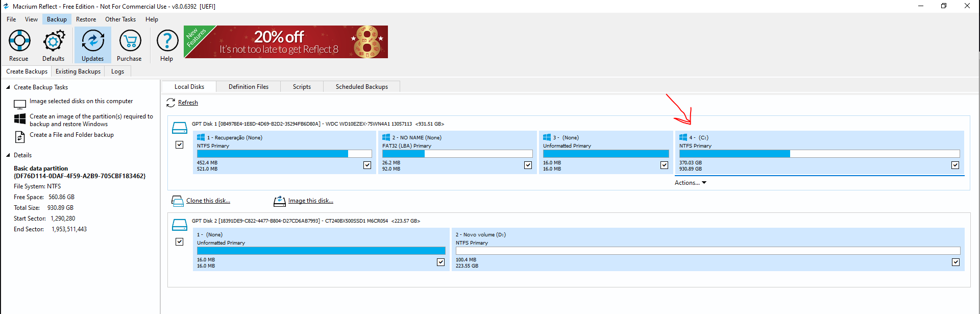Image resolution: width=980 pixels, height=314 pixels.
Task: Click the Novo volume (D:) usage bar
Action: pyautogui.click(x=708, y=251)
